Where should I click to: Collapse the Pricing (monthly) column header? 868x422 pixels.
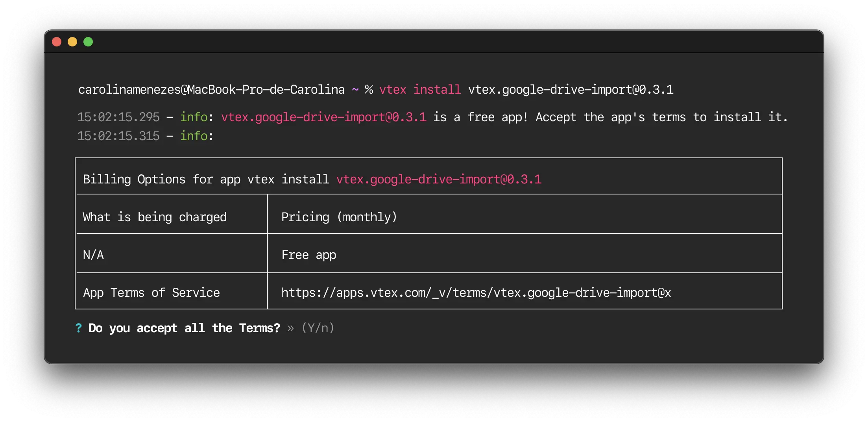[x=338, y=217]
